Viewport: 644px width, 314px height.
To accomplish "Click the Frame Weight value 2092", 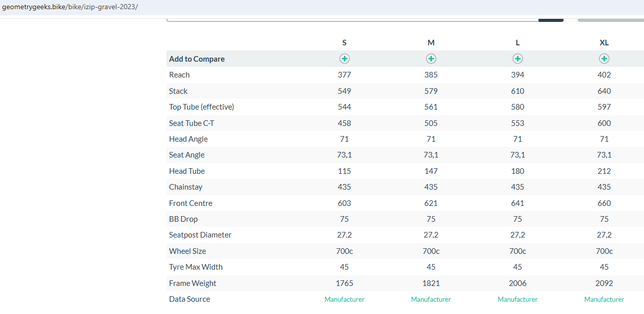I will pyautogui.click(x=604, y=283).
